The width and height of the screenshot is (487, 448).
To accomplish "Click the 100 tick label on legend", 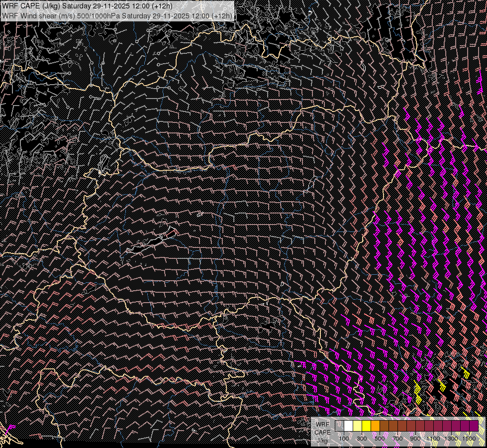I will 344,439.
